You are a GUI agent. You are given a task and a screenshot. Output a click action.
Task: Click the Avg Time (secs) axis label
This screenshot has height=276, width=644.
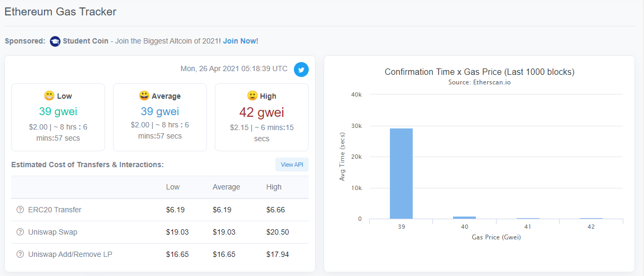pyautogui.click(x=342, y=157)
